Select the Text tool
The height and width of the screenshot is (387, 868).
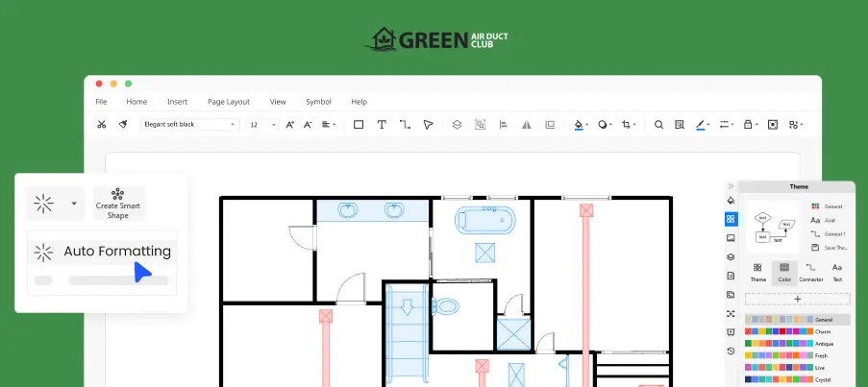click(x=382, y=125)
